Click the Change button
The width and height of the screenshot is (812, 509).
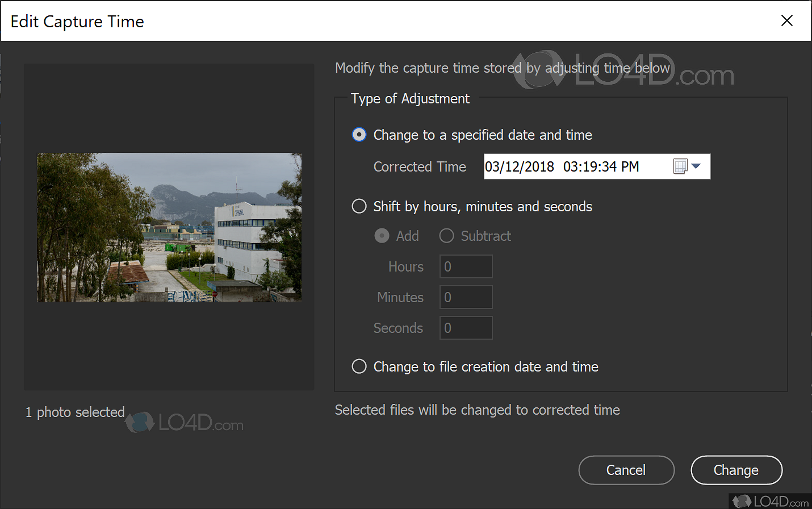coord(736,470)
